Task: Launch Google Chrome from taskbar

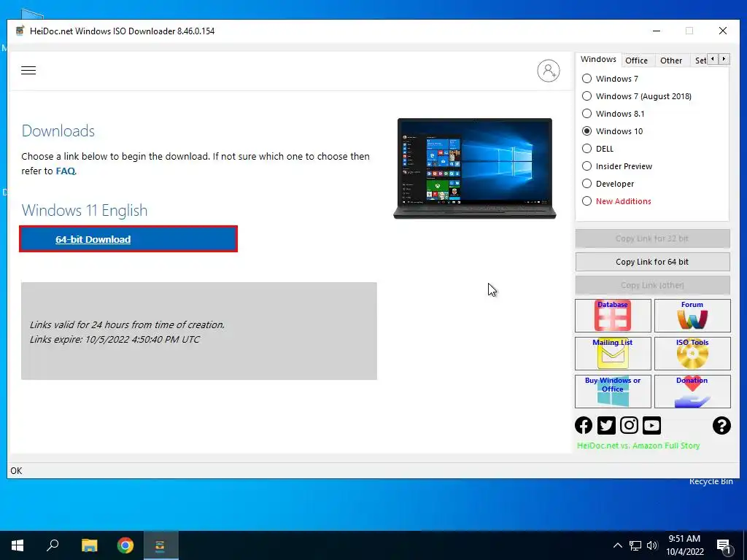Action: [125, 545]
